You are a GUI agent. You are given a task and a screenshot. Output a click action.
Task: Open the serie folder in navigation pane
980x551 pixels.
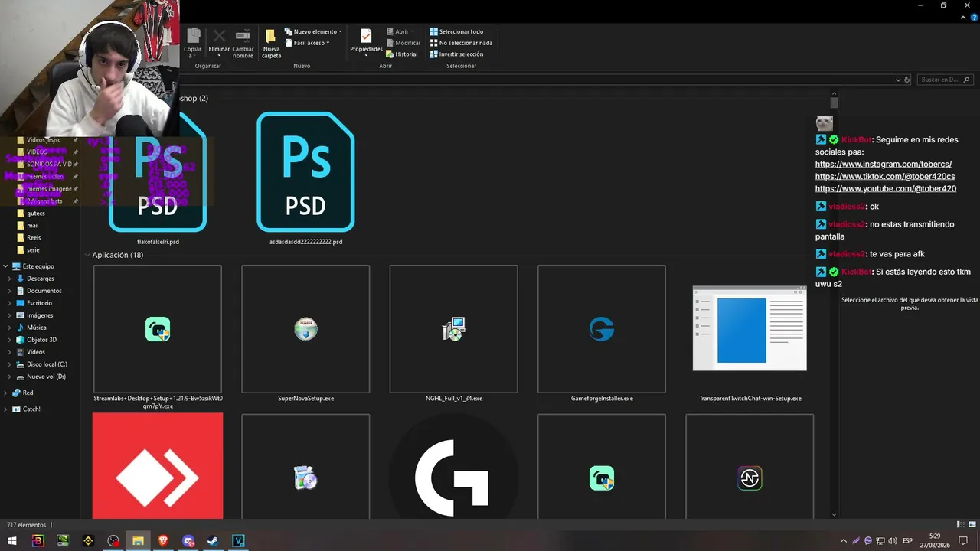(33, 250)
